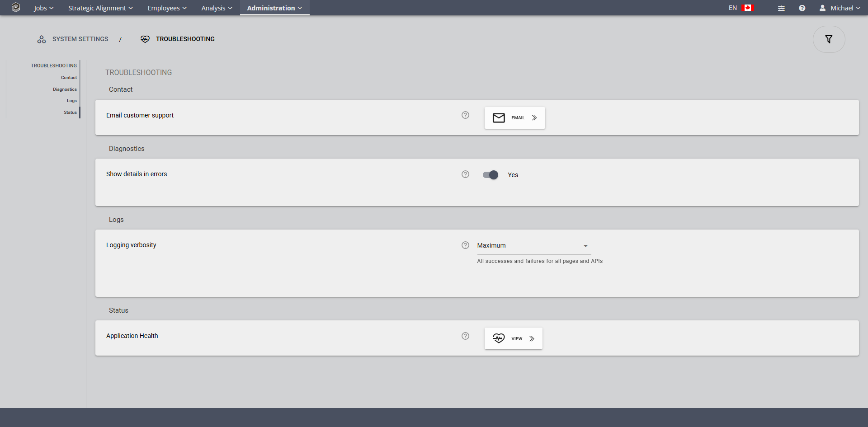Open the System Settings network icon in breadcrumb
The height and width of the screenshot is (427, 868).
pos(41,39)
